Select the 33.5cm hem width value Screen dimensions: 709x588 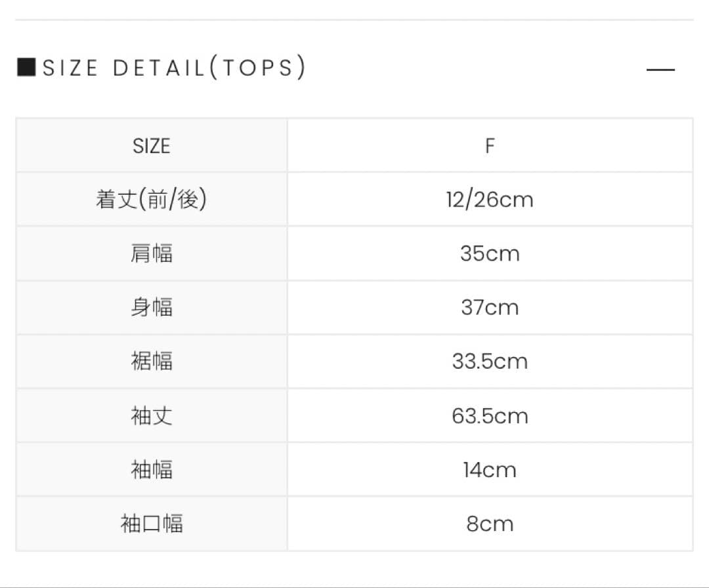[490, 361]
